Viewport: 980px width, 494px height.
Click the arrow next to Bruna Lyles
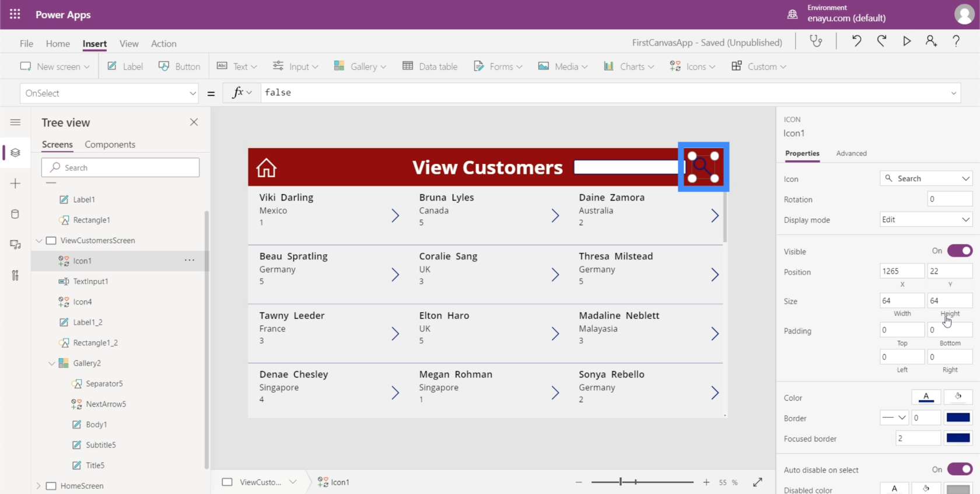[x=555, y=216]
